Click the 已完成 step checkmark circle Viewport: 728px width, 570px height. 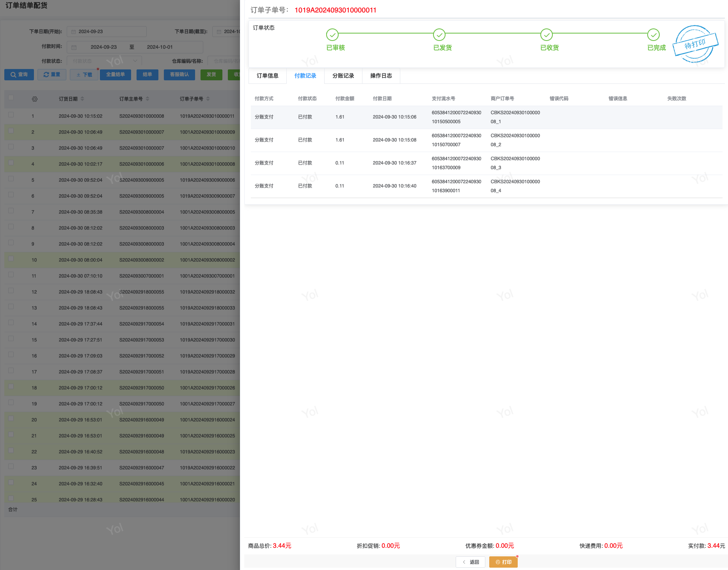click(653, 35)
